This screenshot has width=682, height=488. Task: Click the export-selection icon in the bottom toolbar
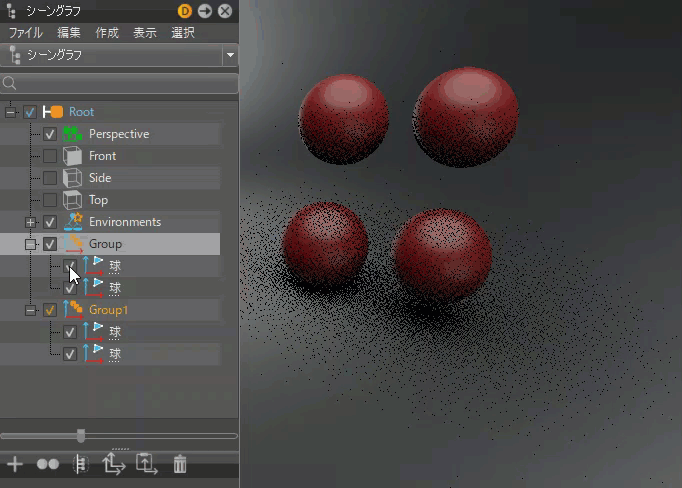[x=147, y=464]
